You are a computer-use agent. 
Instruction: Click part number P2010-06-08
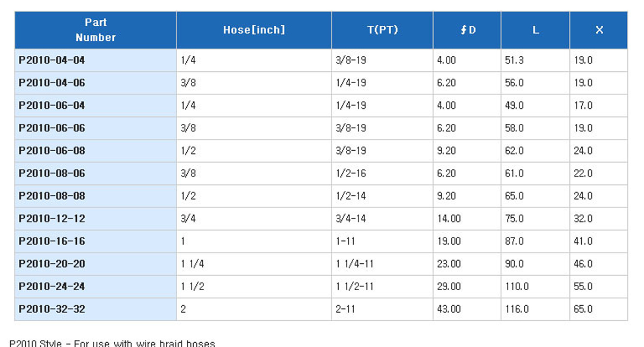(x=52, y=151)
